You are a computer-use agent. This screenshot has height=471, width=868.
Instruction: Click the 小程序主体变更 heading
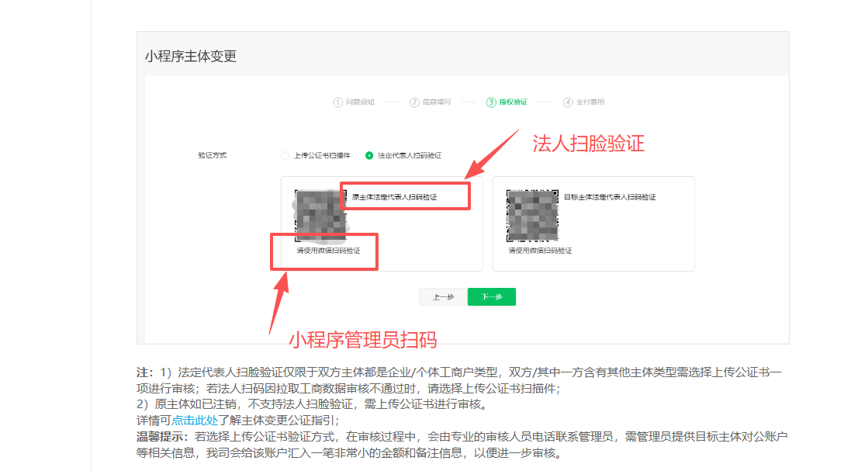point(191,57)
